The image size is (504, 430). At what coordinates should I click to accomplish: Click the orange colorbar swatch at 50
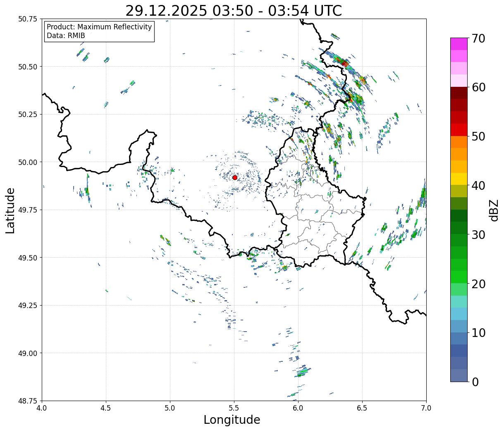459,142
